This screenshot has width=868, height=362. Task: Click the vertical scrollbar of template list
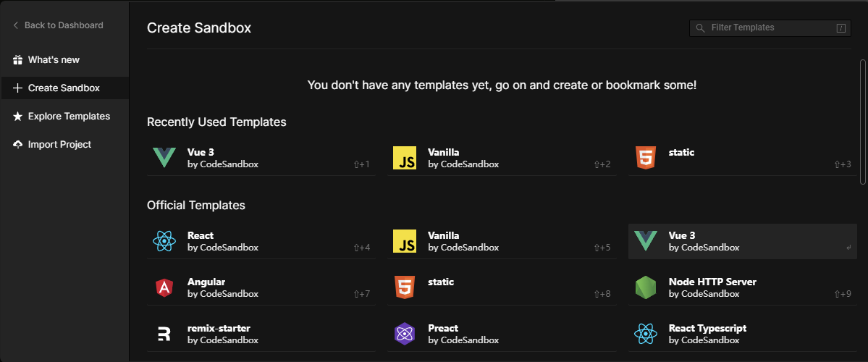863,122
